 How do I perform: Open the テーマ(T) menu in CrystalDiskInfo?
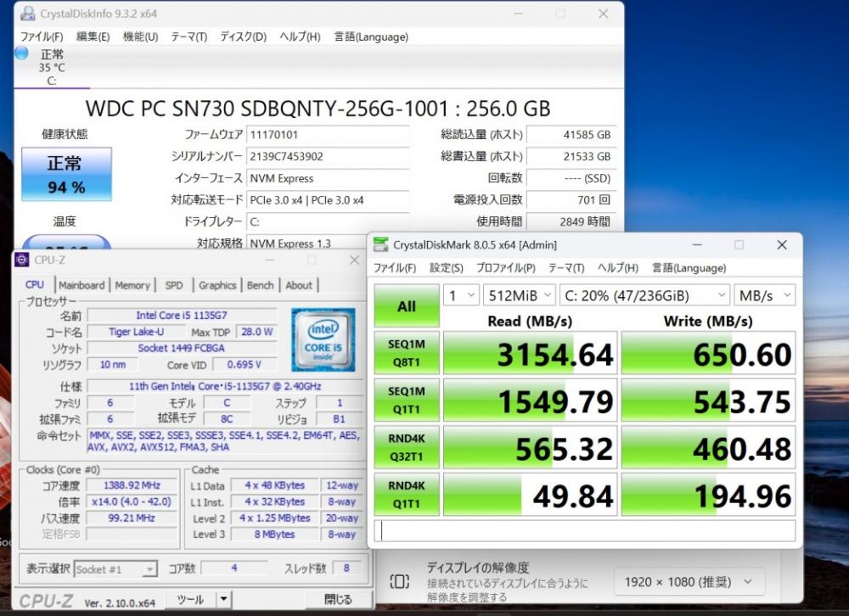(x=189, y=36)
